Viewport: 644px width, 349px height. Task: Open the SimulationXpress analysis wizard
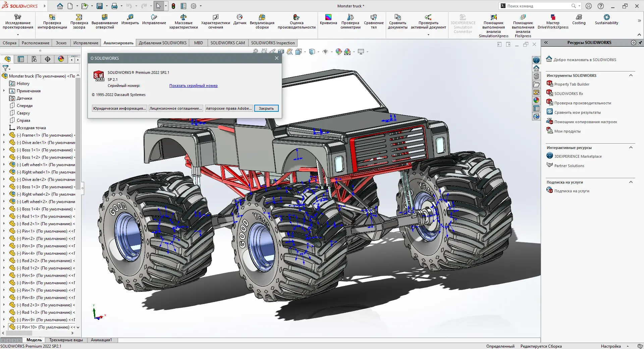click(493, 26)
